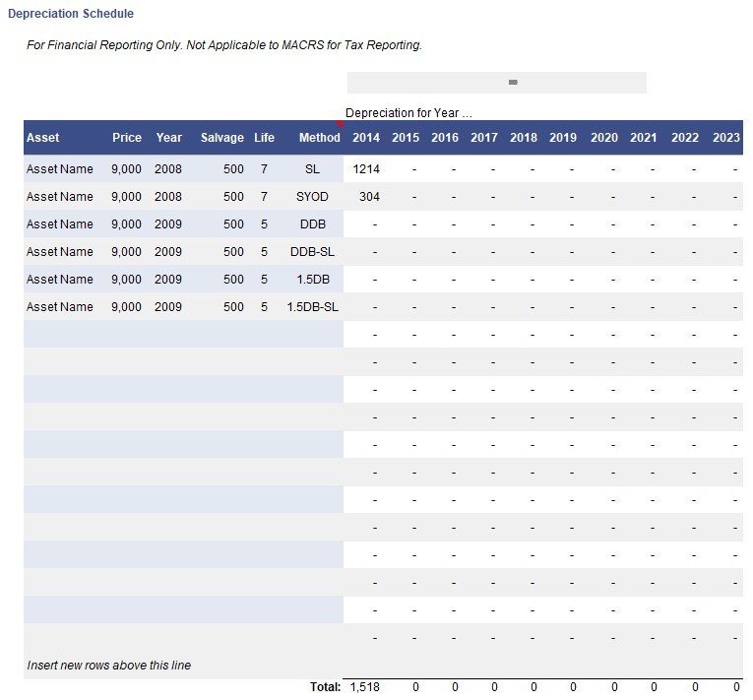
Task: Click the 2023 total value of 0
Action: (736, 687)
